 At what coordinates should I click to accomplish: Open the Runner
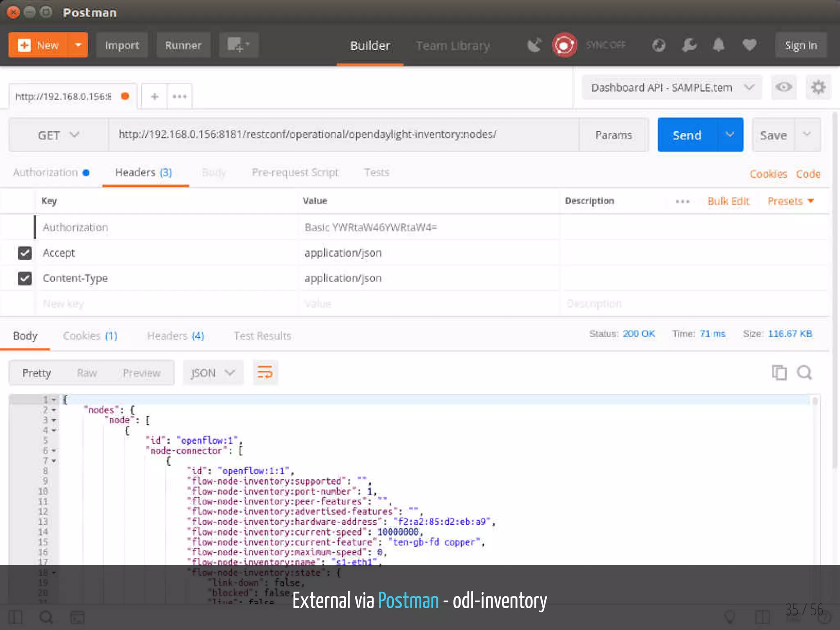[x=183, y=45]
